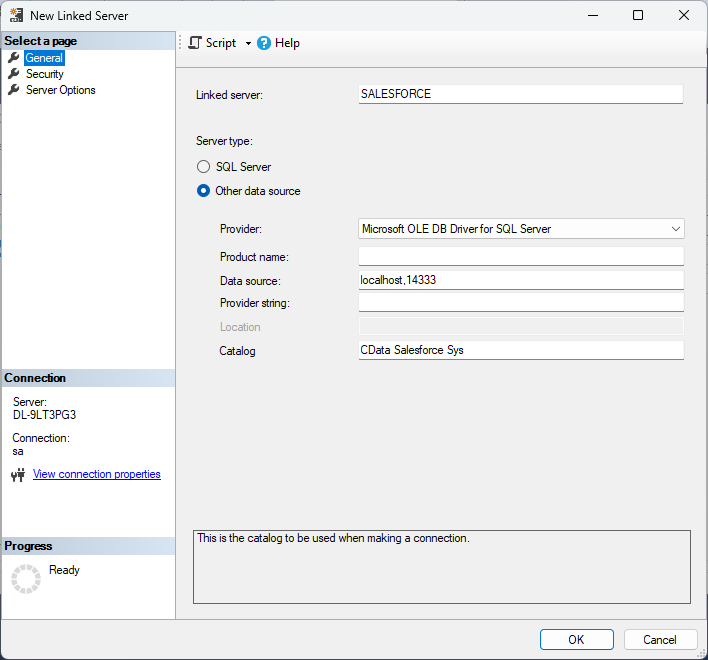
Task: Click the wrench icon beside General
Action: (x=14, y=58)
